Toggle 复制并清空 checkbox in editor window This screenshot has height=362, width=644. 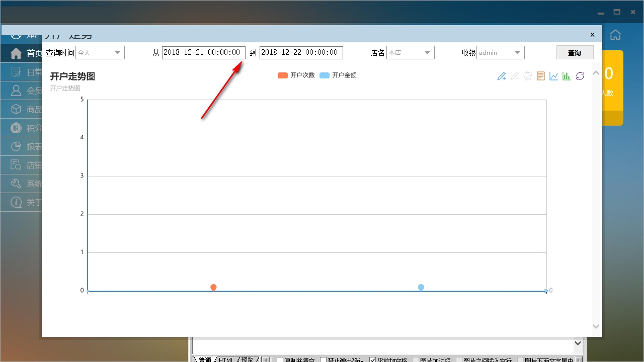tap(280, 360)
